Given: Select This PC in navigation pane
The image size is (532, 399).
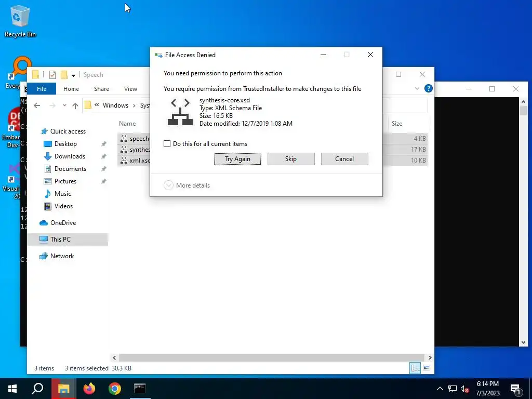Looking at the screenshot, I should pyautogui.click(x=60, y=240).
